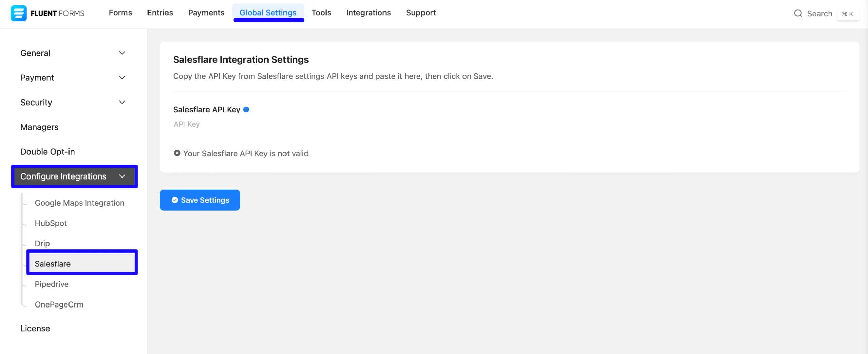Click the 'Copy the API Key from Salesflare' description
Image resolution: width=868 pixels, height=354 pixels.
tap(333, 76)
